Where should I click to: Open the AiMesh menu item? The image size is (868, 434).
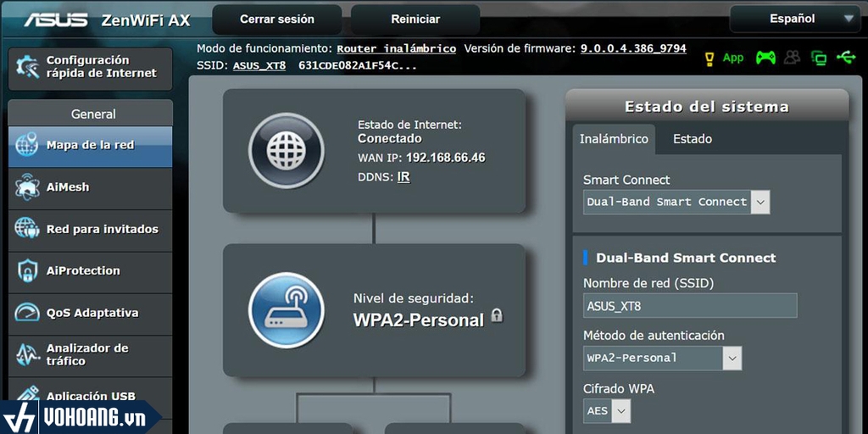tap(90, 187)
